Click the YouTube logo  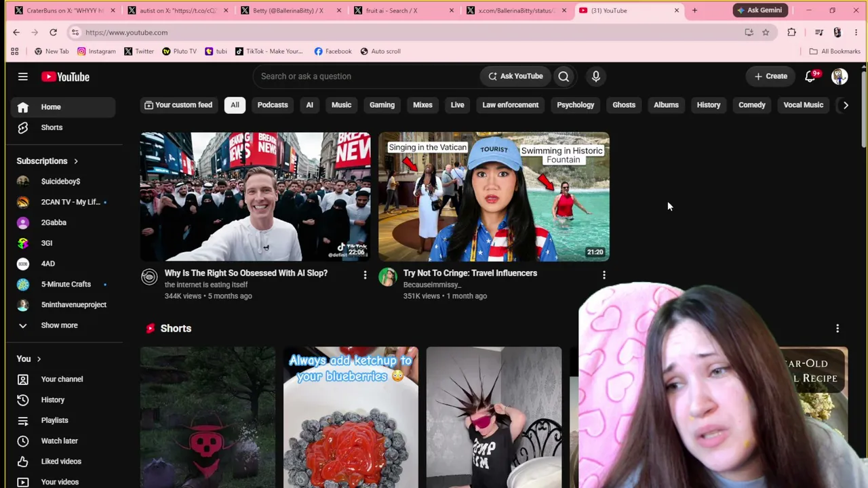(65, 77)
